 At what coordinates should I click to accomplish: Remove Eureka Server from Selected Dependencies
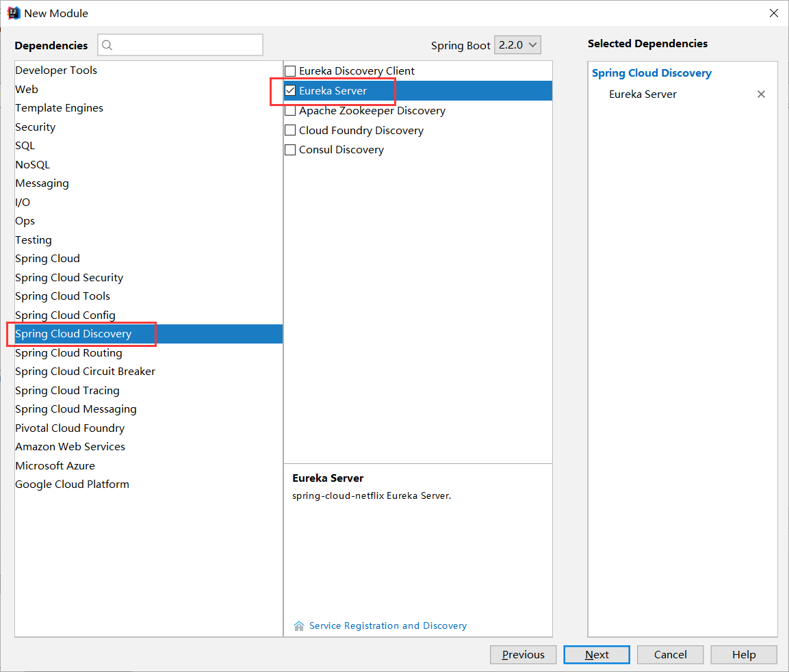(x=761, y=94)
